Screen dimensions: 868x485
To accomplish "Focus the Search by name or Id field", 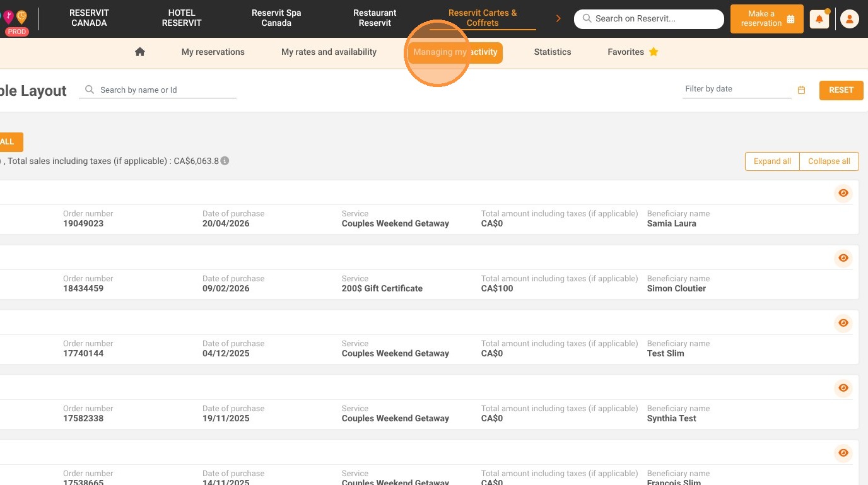I will (x=158, y=90).
